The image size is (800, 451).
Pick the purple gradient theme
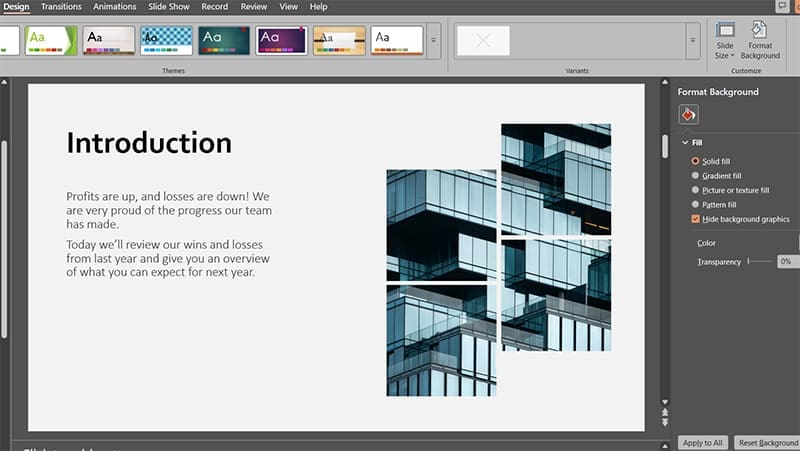(282, 40)
